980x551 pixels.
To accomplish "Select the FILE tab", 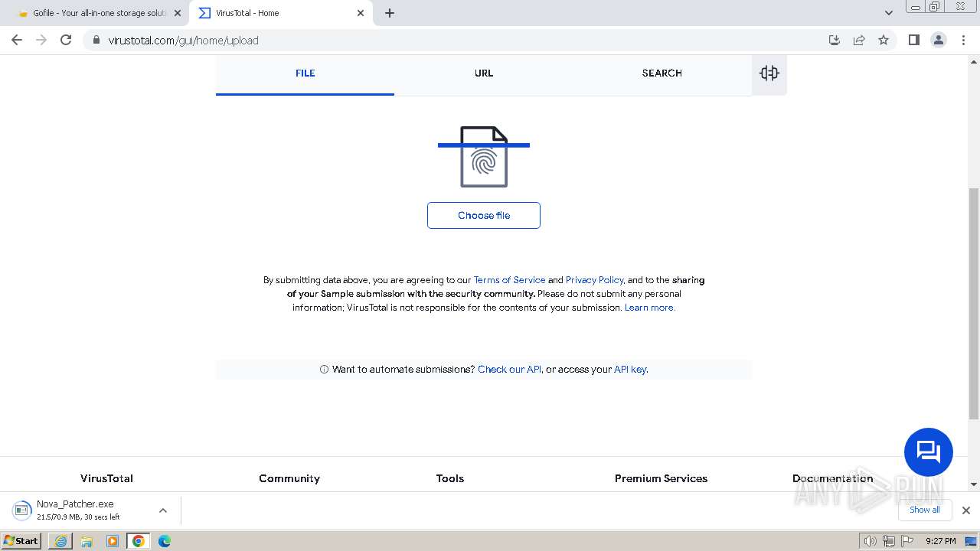I will click(x=305, y=73).
